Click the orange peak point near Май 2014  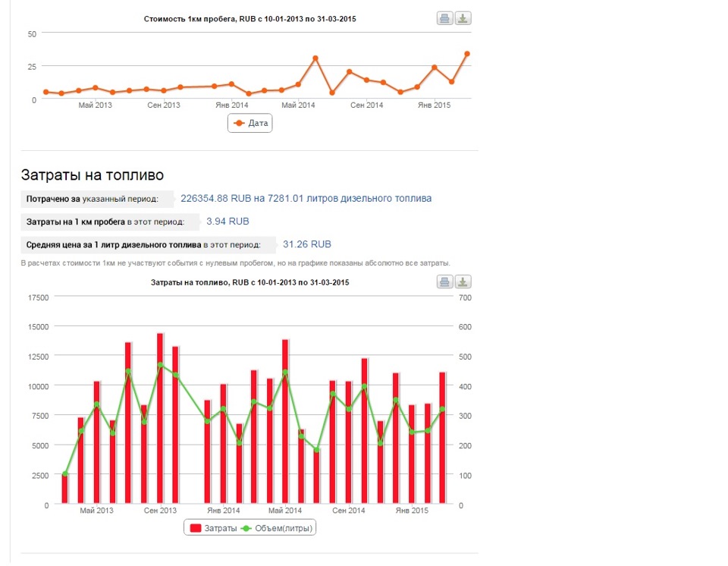pos(315,58)
